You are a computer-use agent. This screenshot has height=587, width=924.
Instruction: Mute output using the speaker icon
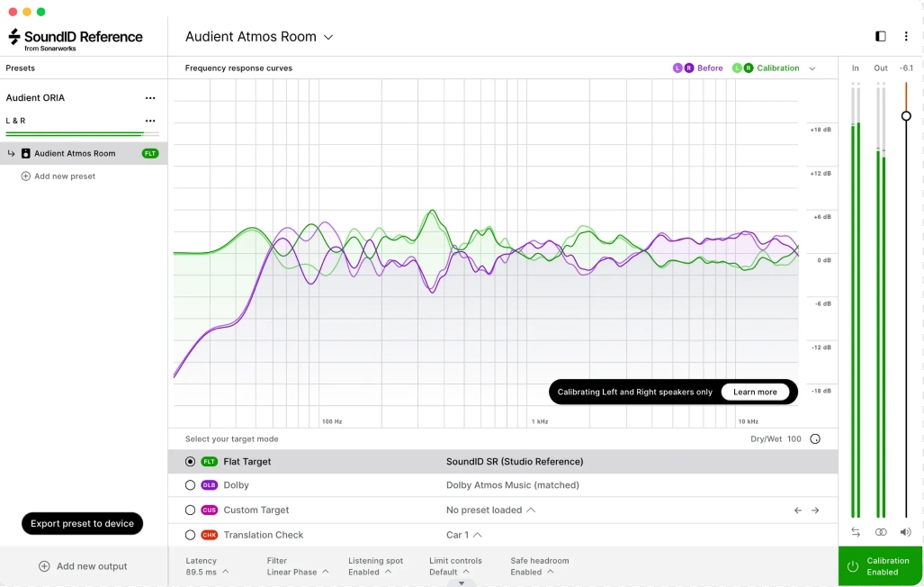pos(906,532)
